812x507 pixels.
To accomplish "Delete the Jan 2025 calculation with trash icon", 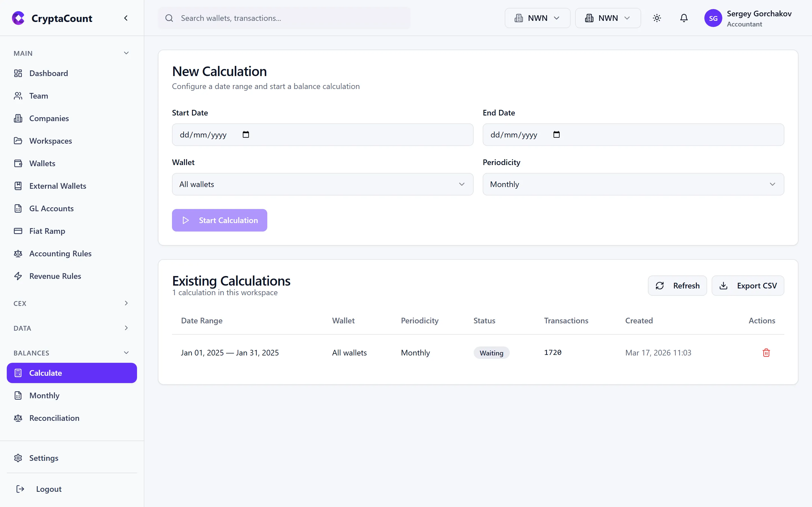I will point(766,352).
